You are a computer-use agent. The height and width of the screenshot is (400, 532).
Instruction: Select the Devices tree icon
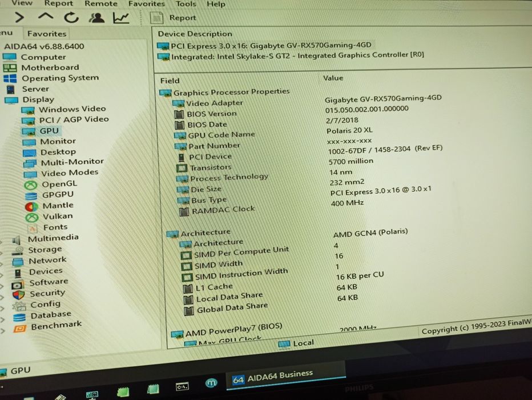(x=18, y=273)
